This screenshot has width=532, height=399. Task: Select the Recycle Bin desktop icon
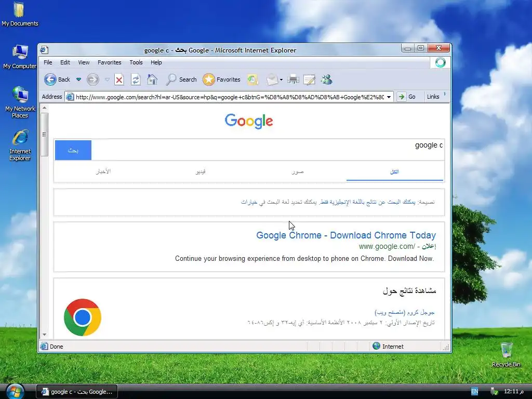[506, 354]
